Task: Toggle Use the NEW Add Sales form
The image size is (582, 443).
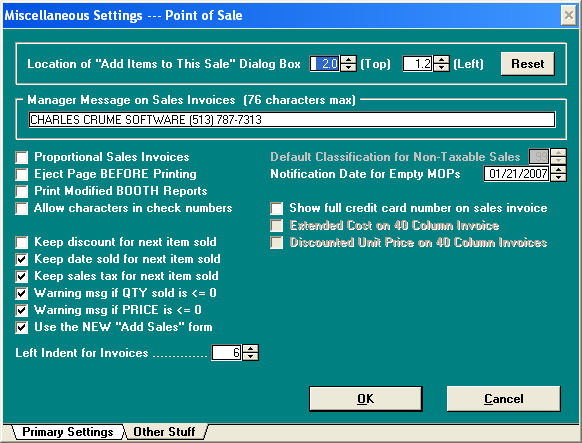Action: (x=22, y=328)
